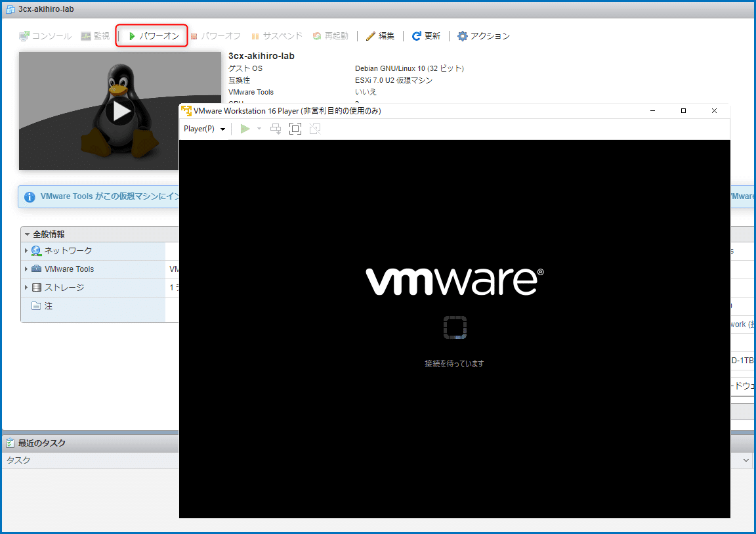Select the 注 notes row
This screenshot has height=534, width=756.
[99, 306]
